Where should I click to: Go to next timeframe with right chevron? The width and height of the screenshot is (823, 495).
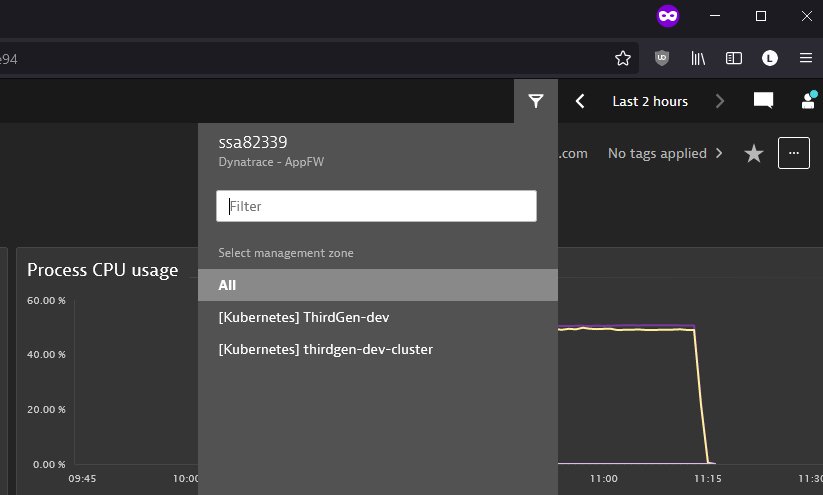(720, 101)
